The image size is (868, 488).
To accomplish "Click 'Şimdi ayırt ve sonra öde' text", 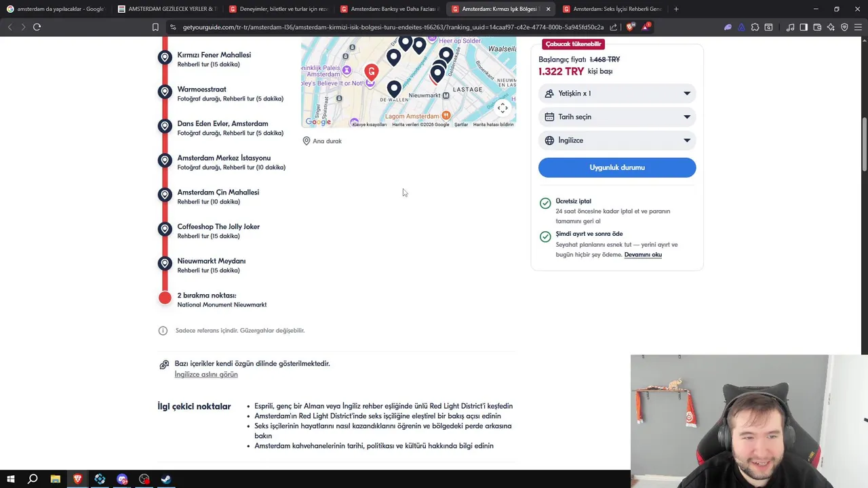I will coord(589,234).
